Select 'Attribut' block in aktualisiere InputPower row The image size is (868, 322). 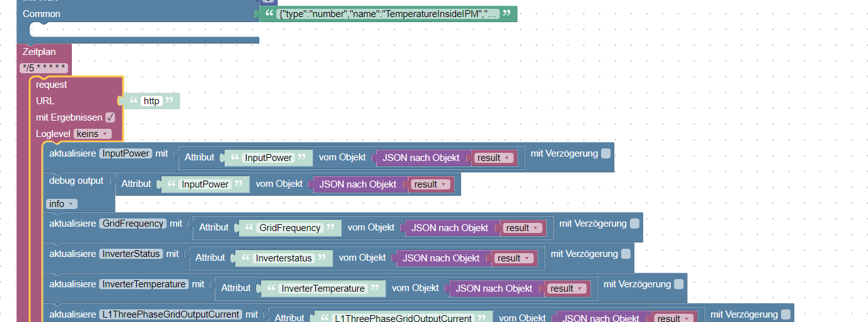point(199,158)
